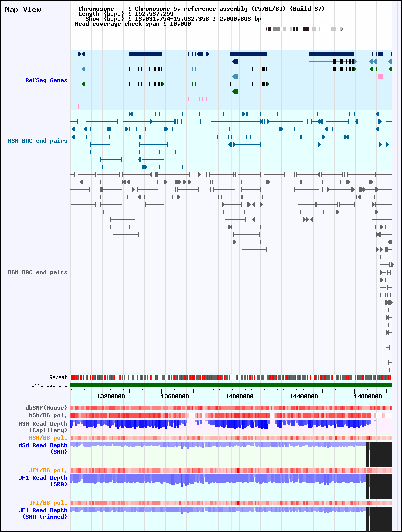Open the MSM Read Depth (Capillary) label

point(43,427)
